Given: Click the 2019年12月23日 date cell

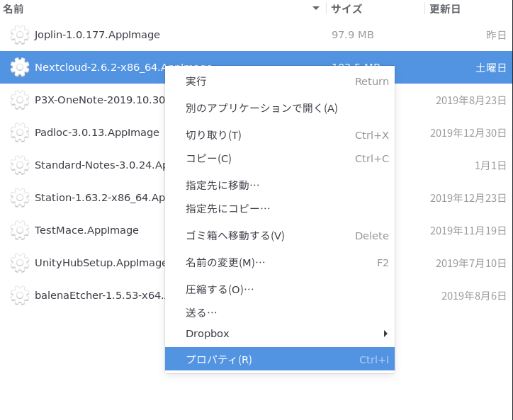Looking at the screenshot, I should click(468, 198).
